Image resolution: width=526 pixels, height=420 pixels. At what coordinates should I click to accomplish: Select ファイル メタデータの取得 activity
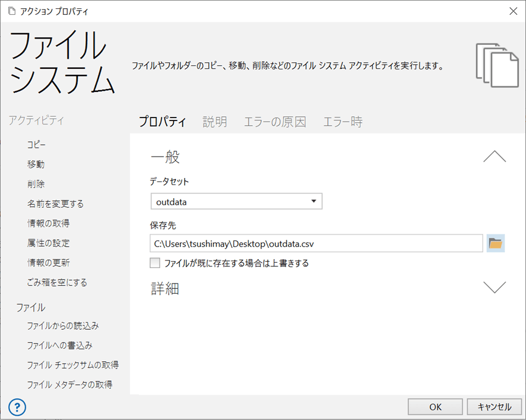[70, 385]
